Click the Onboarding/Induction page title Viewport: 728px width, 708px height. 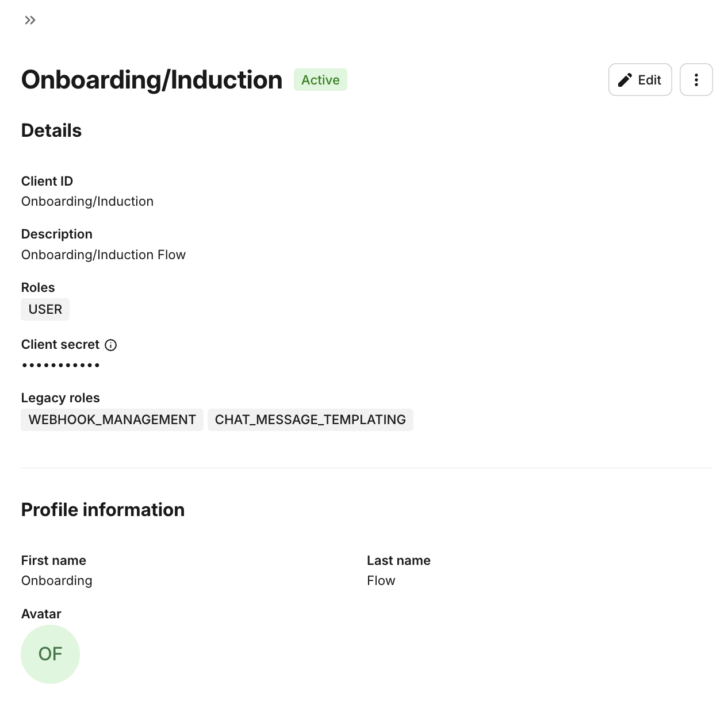coord(152,80)
